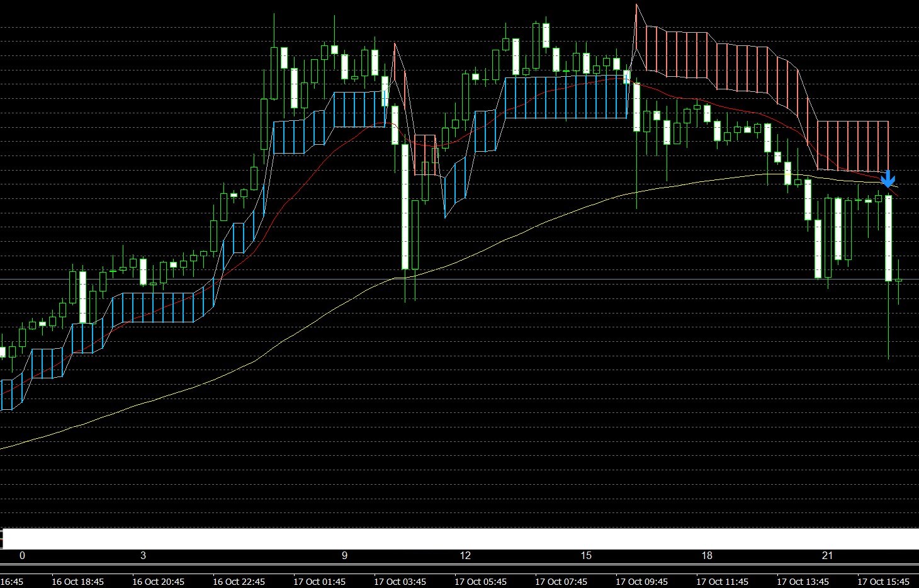Select the hour marker labeled 0
The image size is (919, 588).
23,555
